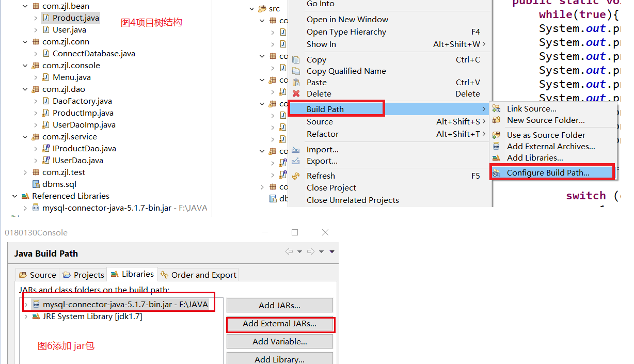Click the red Delete X icon
Screen dimensions: 634x364
tap(296, 94)
